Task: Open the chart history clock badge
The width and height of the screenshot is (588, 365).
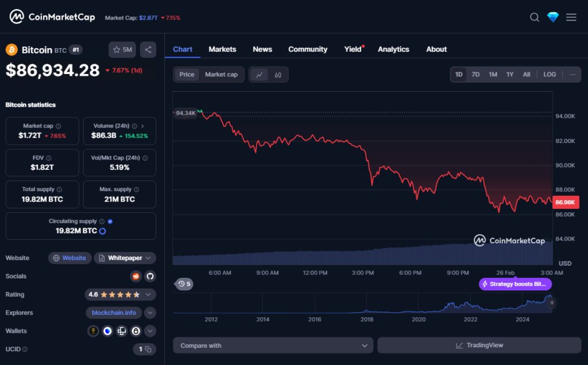Action: click(x=184, y=284)
